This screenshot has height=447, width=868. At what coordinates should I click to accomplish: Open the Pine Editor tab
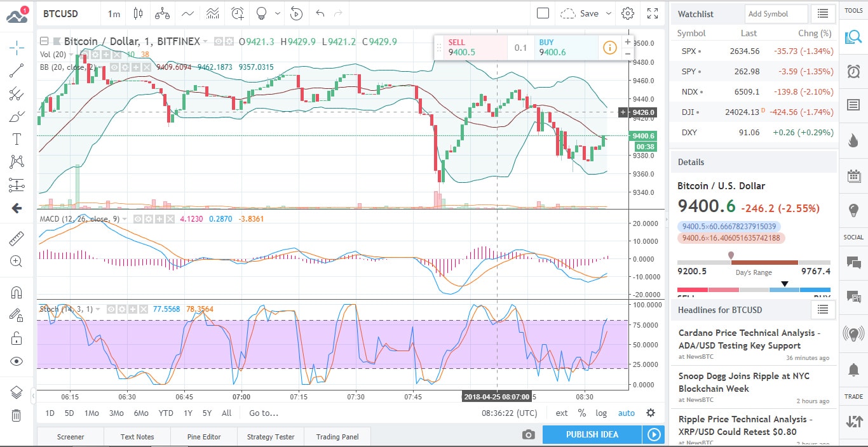[204, 437]
